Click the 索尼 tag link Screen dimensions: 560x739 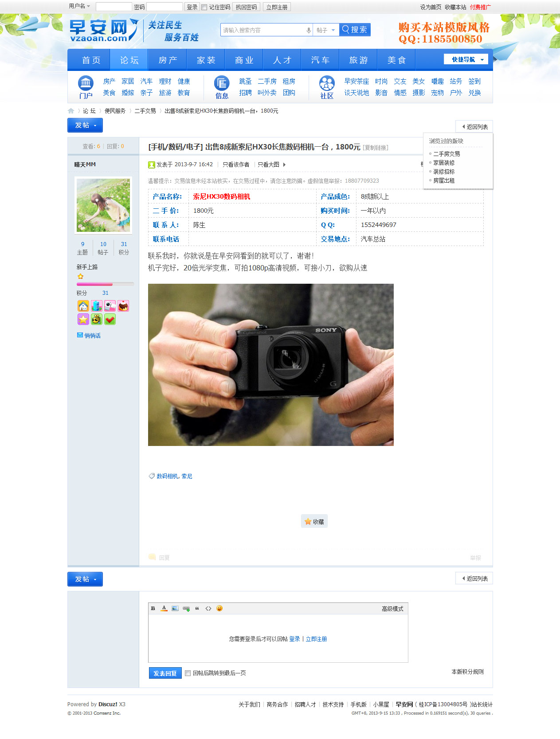(187, 476)
